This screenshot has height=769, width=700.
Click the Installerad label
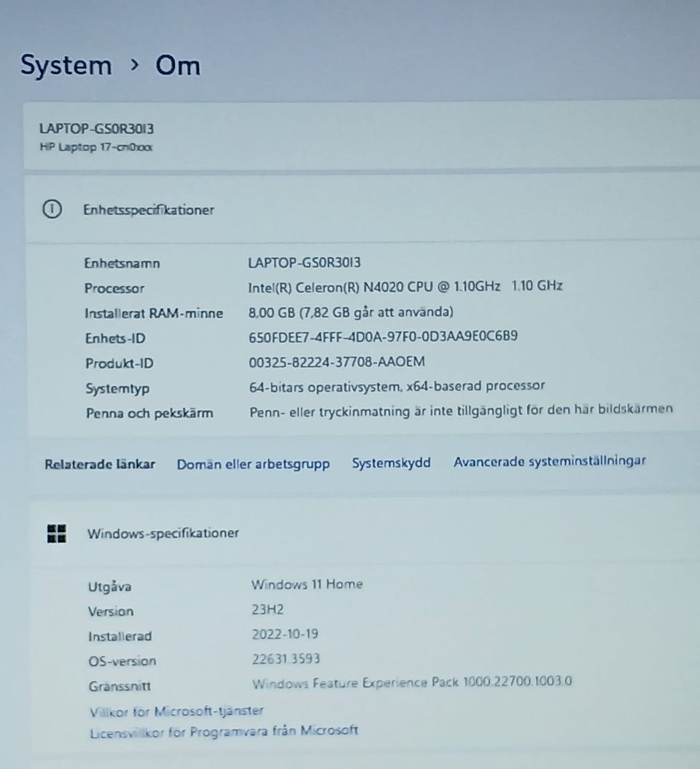click(x=120, y=637)
